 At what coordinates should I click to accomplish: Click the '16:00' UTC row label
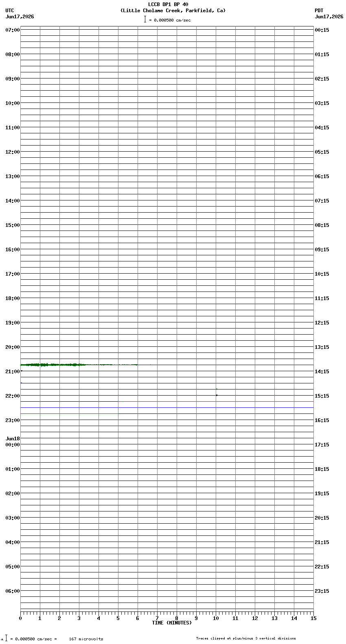coord(13,250)
